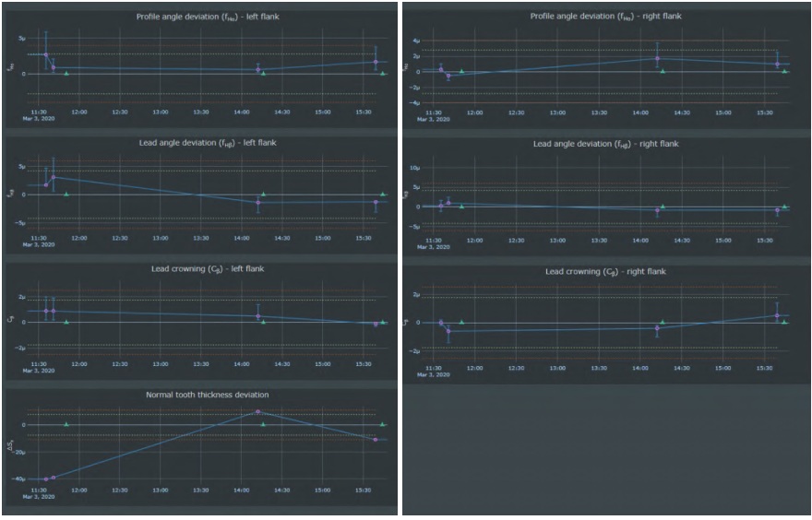
Task: Click the lowest first point in Normal tooth thickness chart
Action: (x=45, y=479)
